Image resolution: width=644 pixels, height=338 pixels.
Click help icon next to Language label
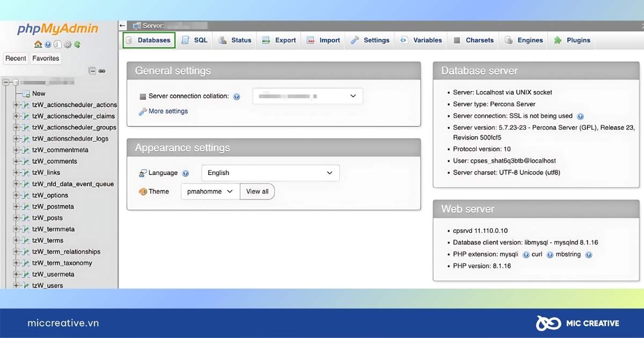(186, 173)
